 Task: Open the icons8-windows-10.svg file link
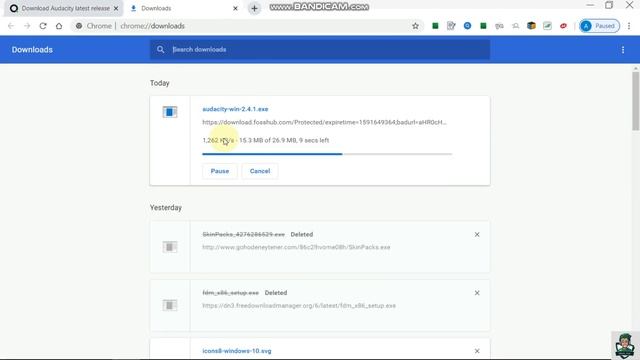coord(237,351)
